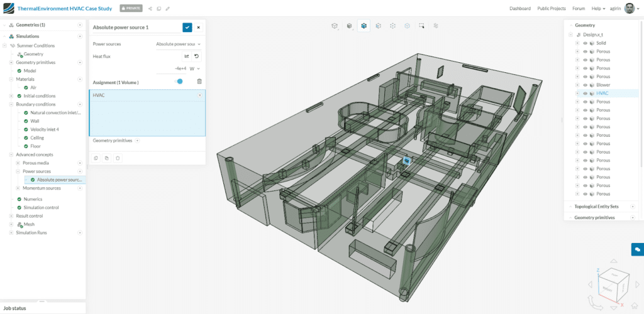Image resolution: width=644 pixels, height=314 pixels.
Task: Click the grayed exploded view icon
Action: 436,26
